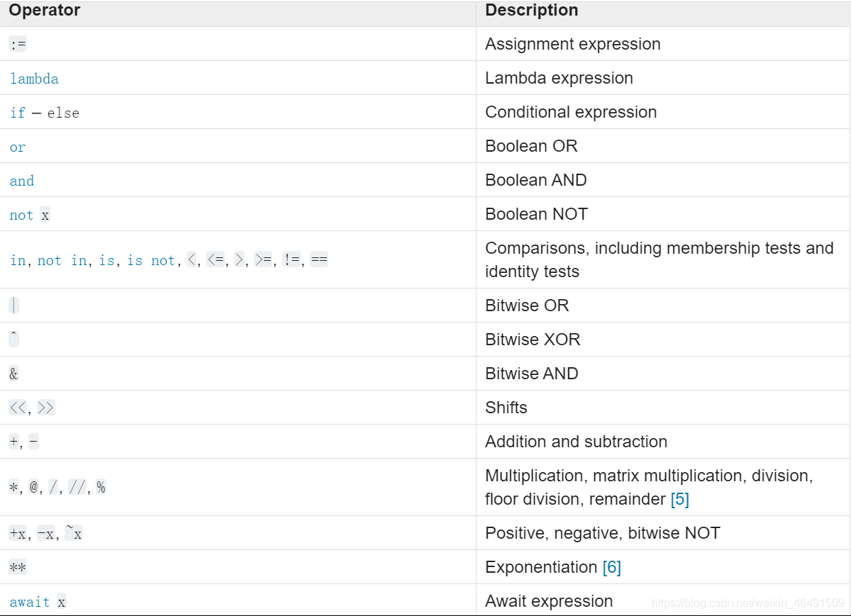Open the lambda operator link
Viewport: 851px width, 616px height.
pyautogui.click(x=34, y=79)
